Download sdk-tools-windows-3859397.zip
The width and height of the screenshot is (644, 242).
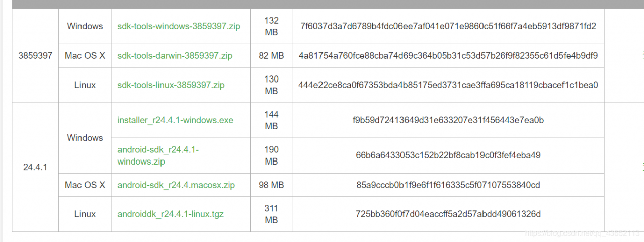(x=179, y=26)
